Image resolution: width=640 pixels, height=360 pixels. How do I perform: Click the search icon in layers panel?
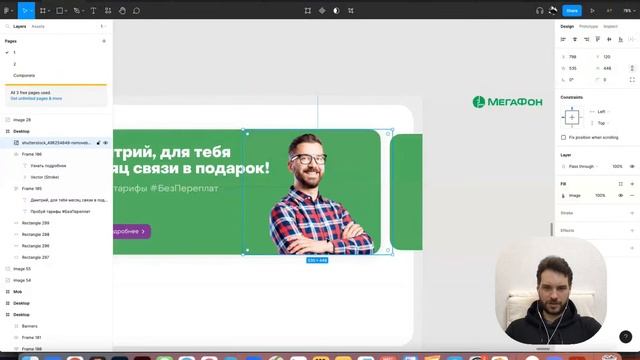tap(7, 26)
